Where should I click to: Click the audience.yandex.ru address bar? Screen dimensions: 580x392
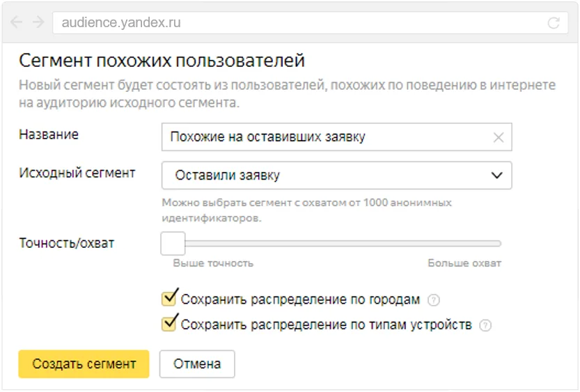310,22
